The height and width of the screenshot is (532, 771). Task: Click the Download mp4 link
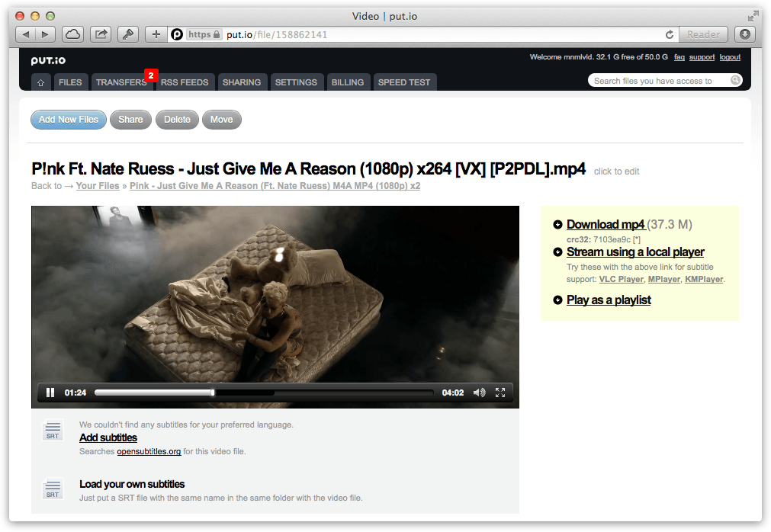(x=606, y=225)
